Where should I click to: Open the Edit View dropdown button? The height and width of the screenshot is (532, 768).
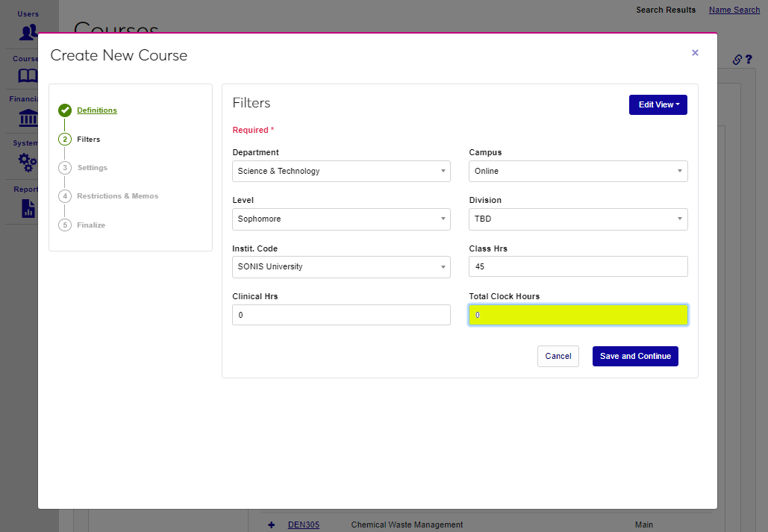tap(658, 105)
